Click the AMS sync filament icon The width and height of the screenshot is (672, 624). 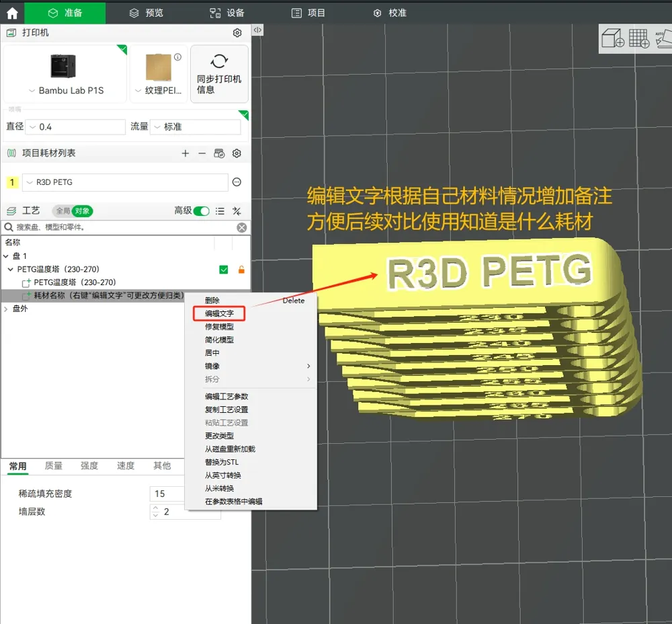click(x=219, y=153)
